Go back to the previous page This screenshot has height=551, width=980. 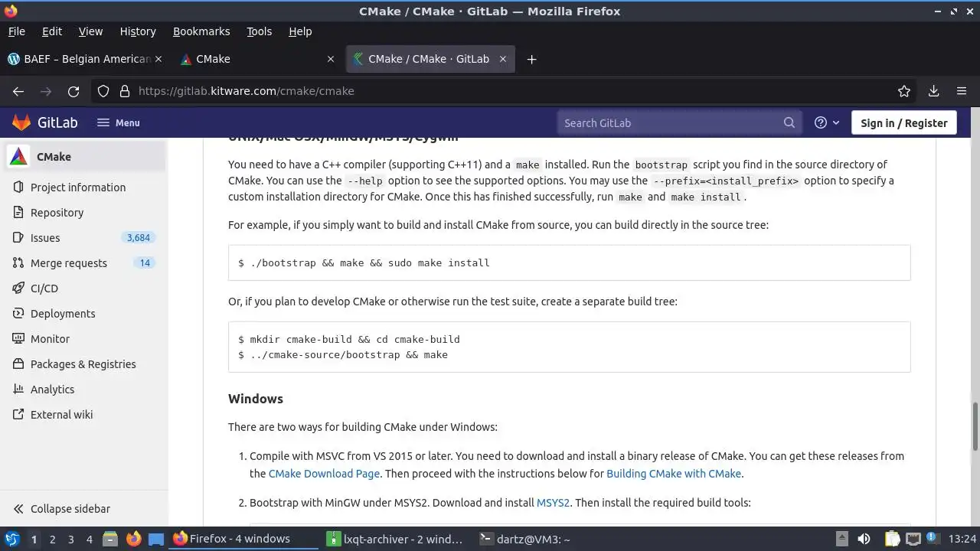[18, 91]
